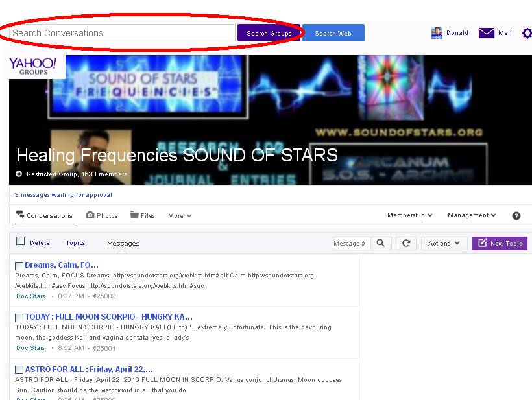
Task: Open the 3 messages waiting for approval link
Action: coord(64,194)
